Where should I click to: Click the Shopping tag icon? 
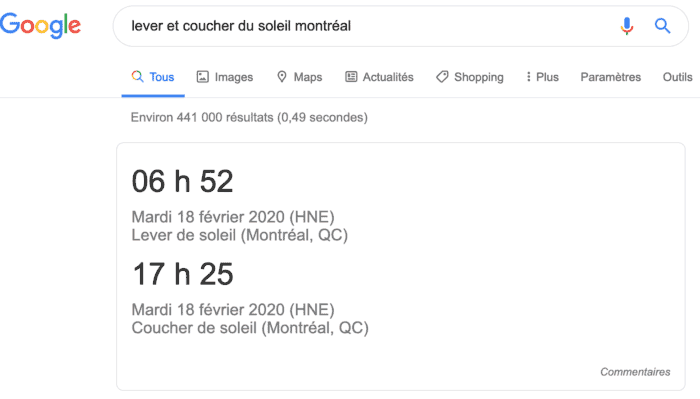(442, 77)
